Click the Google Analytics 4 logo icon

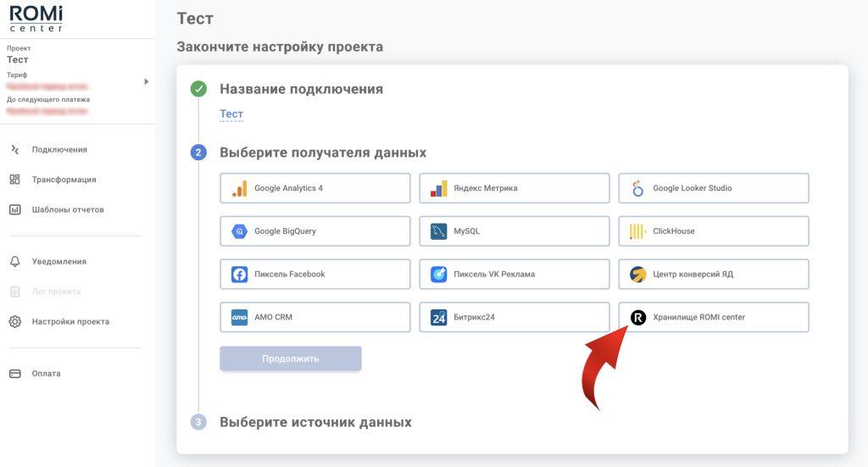coord(239,188)
